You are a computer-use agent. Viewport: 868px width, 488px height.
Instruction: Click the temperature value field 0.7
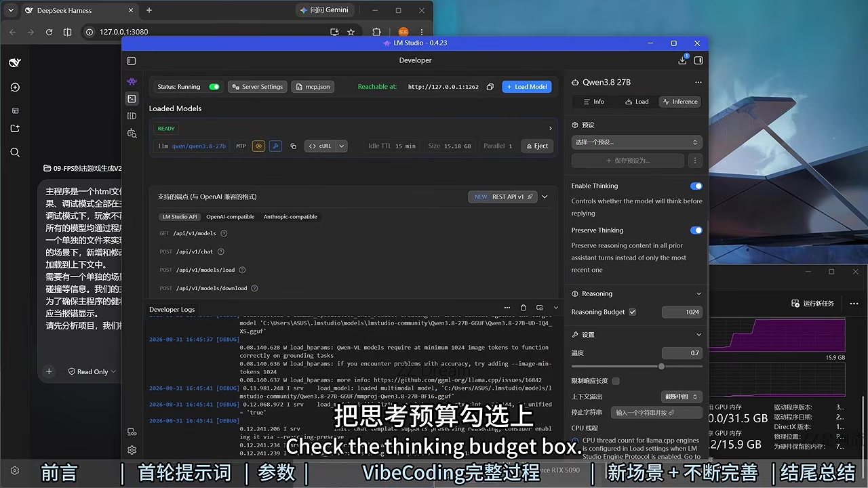point(682,353)
